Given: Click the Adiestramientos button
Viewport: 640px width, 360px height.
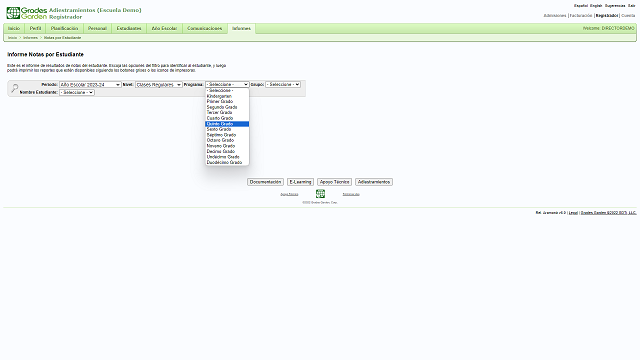Looking at the screenshot, I should click(x=374, y=182).
